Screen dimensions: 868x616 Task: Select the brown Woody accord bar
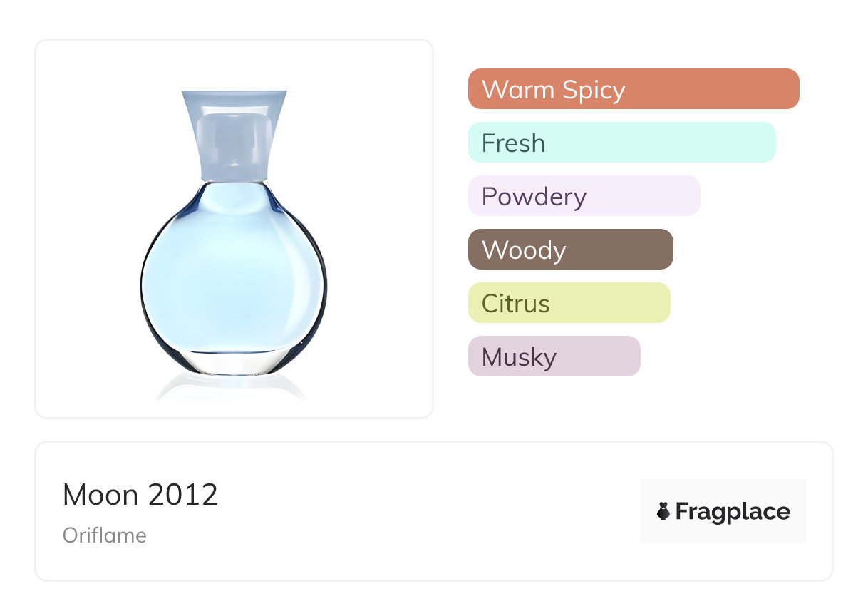click(620, 250)
